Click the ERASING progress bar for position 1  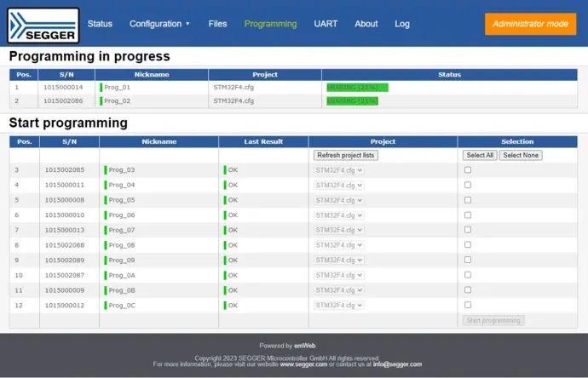356,87
